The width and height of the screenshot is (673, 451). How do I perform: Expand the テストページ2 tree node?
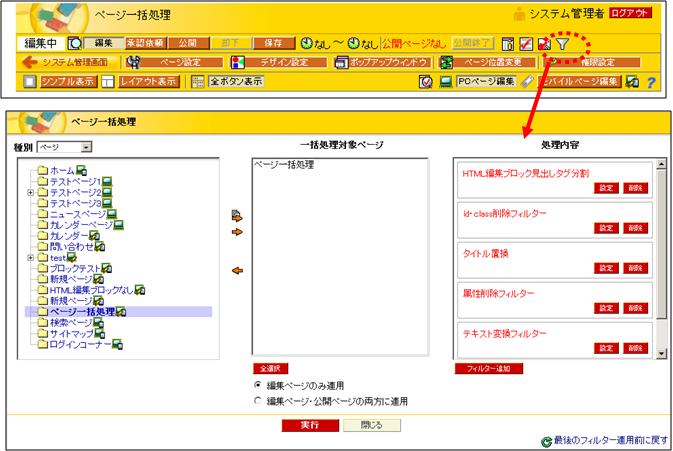pyautogui.click(x=30, y=193)
